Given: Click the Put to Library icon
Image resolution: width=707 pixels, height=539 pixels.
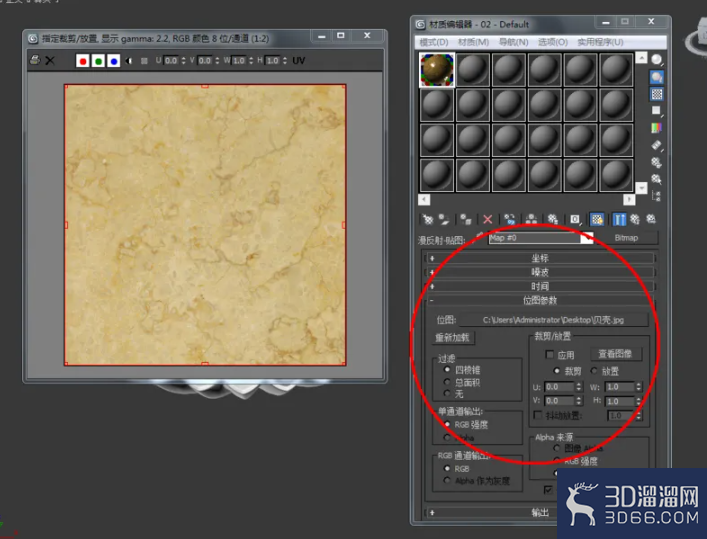Looking at the screenshot, I should (553, 220).
